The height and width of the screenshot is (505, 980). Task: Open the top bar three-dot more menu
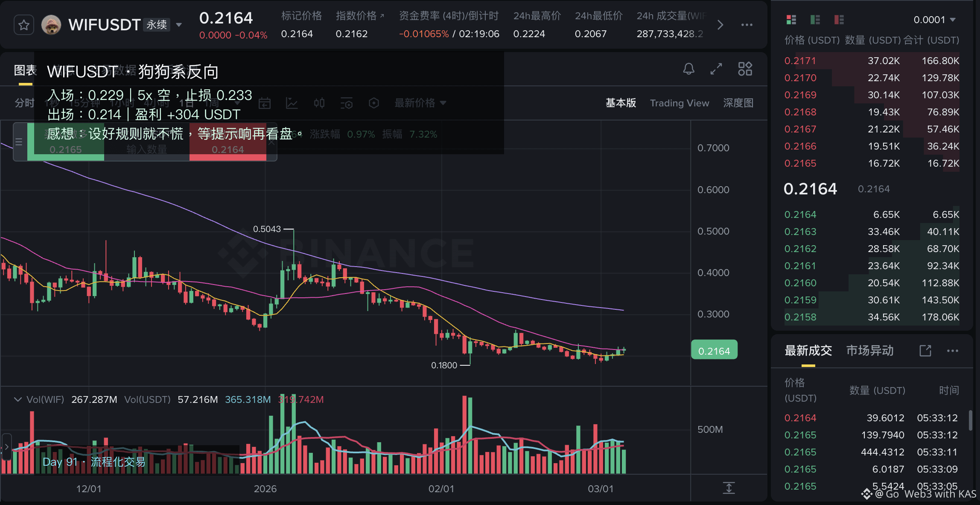747,25
